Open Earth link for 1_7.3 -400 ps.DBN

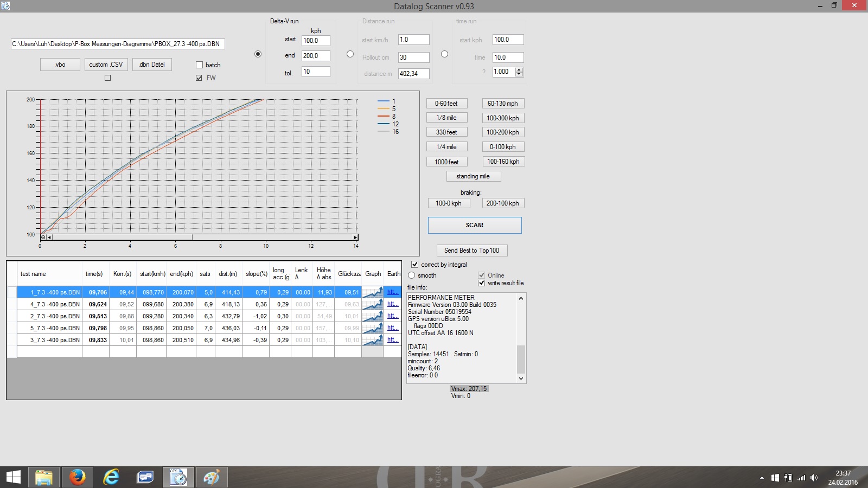tap(393, 292)
